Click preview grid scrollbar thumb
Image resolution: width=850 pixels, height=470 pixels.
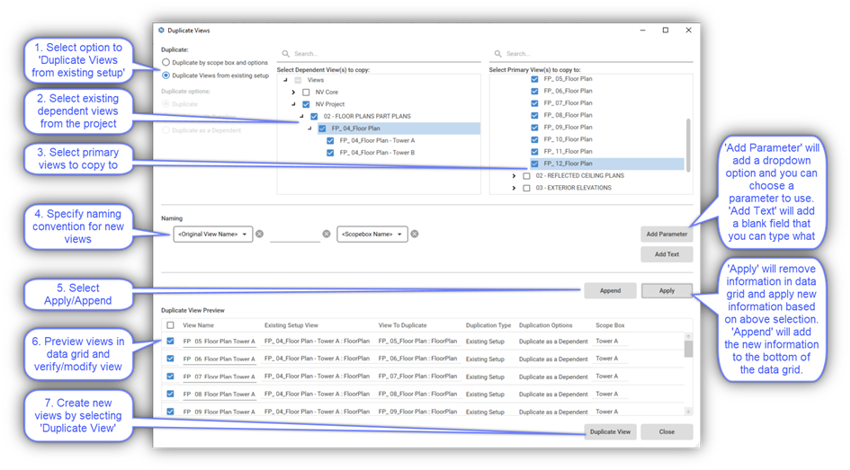pos(688,349)
